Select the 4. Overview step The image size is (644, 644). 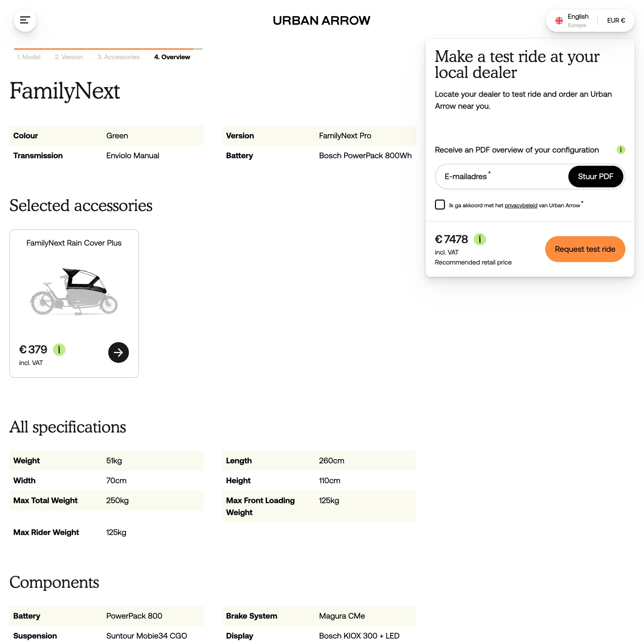click(x=172, y=57)
